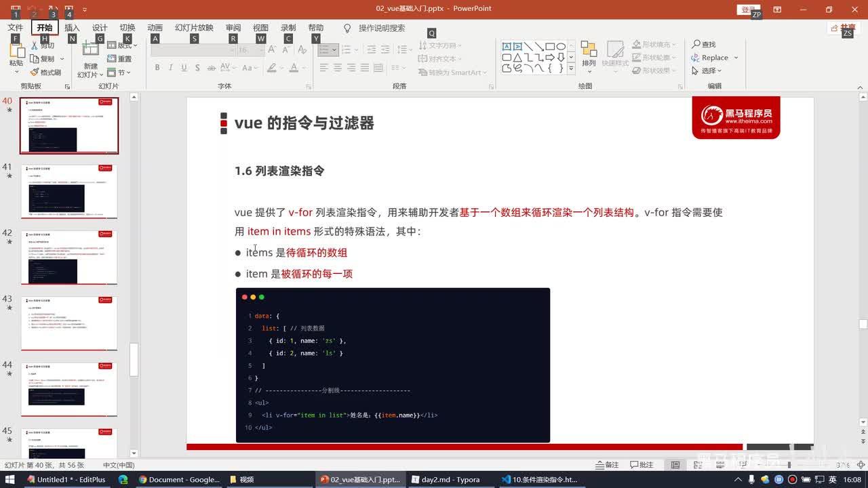Viewport: 868px width, 488px height.
Task: Select slide 43 thumbnail
Action: [x=69, y=323]
